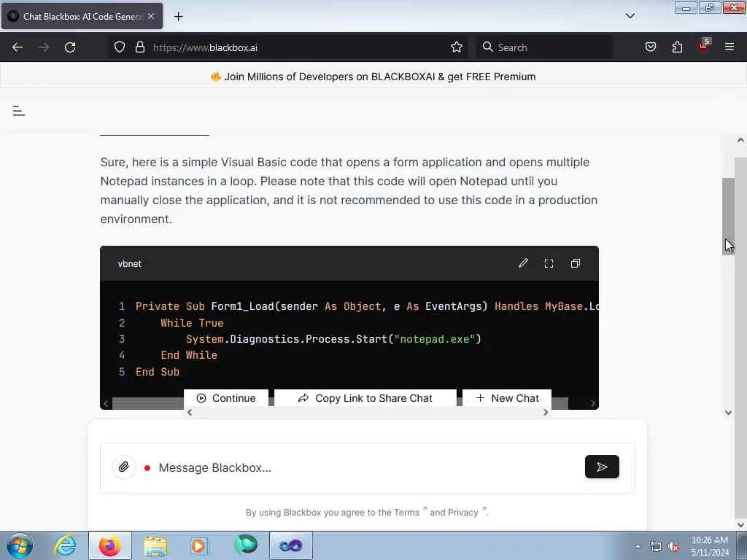Click the 'vbnet' language label

tap(130, 264)
